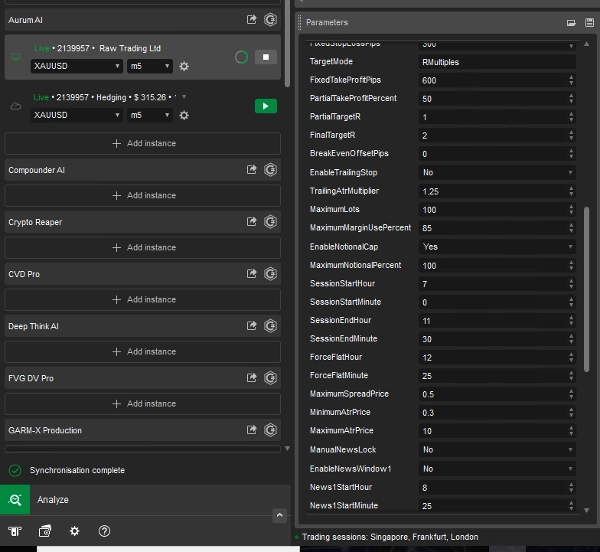Click the Parameters scrollbar down arrow

(587, 510)
